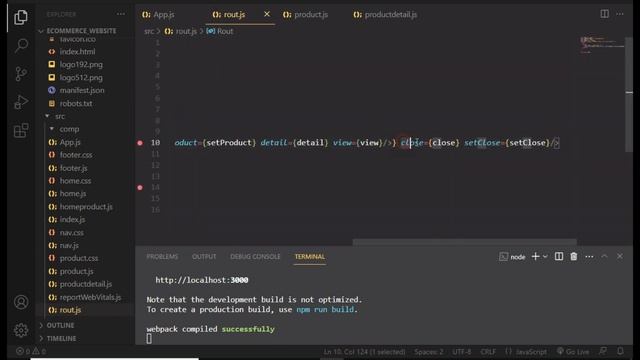Switch to the product.js editor tab
Viewport: 640px width, 360px height.
click(305, 15)
